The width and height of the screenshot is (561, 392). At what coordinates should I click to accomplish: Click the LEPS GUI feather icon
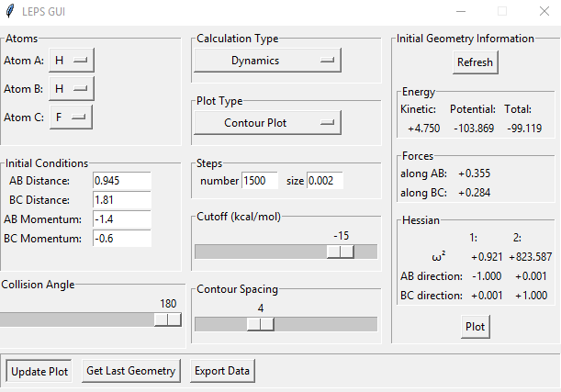coord(11,11)
